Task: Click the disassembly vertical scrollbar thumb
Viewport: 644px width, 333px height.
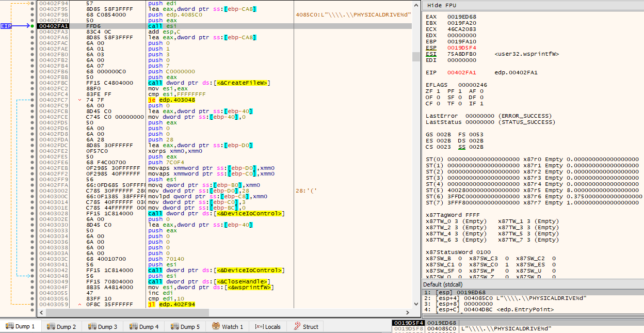Action: click(x=416, y=56)
